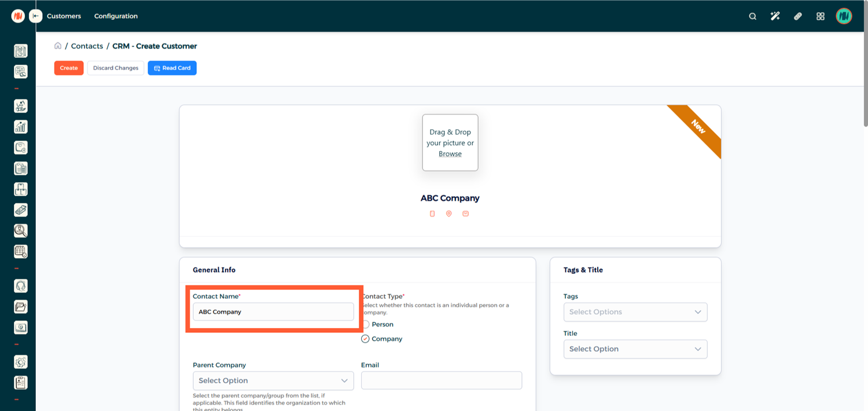
Task: Collapse the sidebar with the arrow toggle
Action: point(36,16)
